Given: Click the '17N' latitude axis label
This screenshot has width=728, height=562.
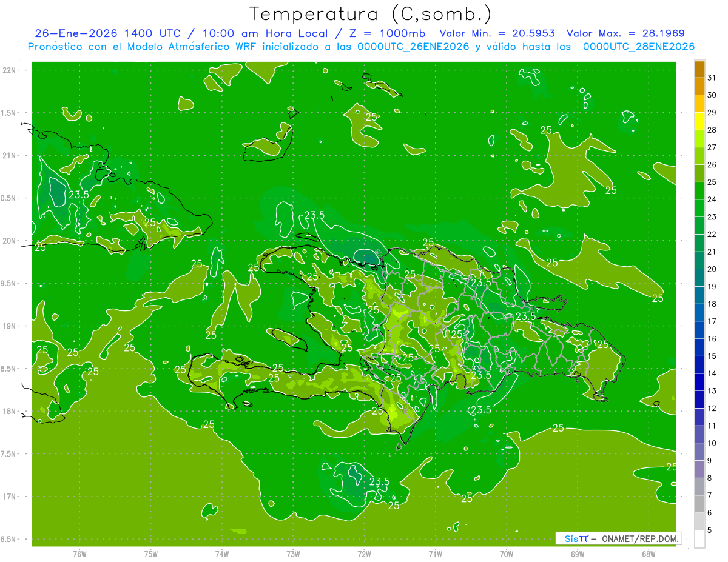Looking at the screenshot, I should 9,497.
